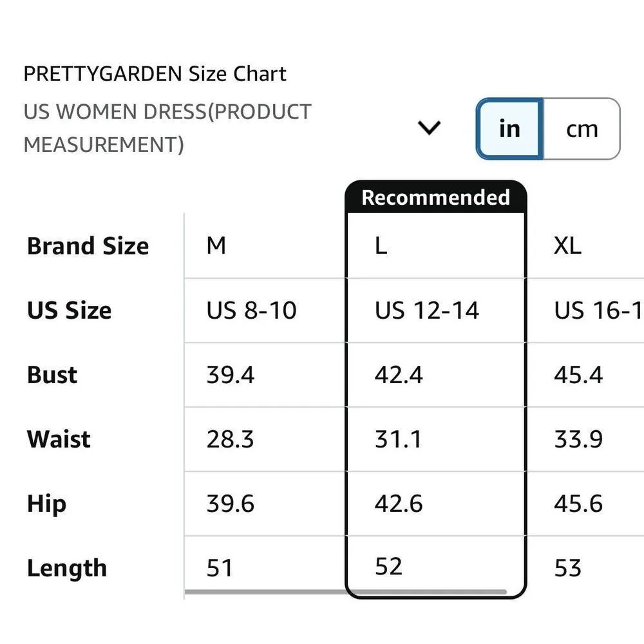Expand the size chart type dropdown chevron
Viewport: 644px width, 644px height.
(429, 128)
